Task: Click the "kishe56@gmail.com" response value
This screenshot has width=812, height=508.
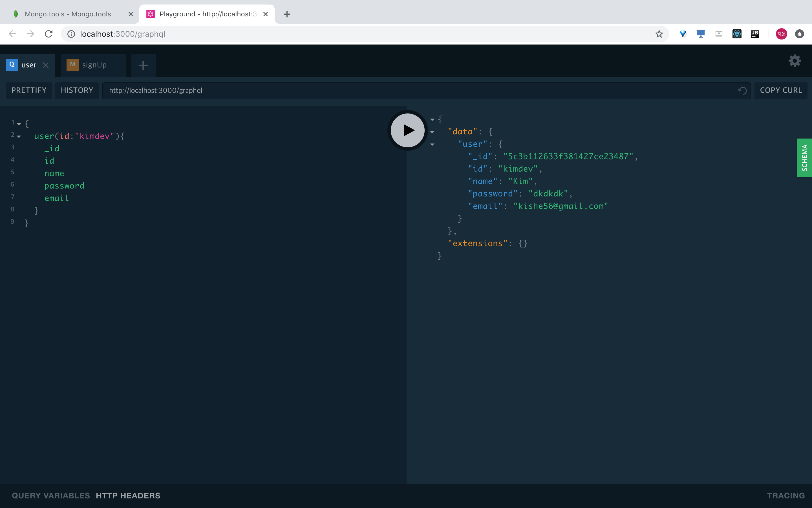Action: [561, 206]
